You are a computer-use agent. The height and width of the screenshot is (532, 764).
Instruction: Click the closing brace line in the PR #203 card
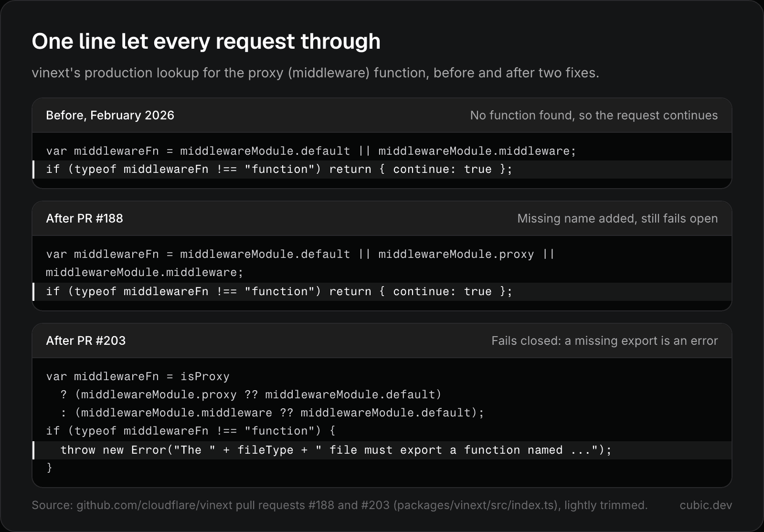49,468
